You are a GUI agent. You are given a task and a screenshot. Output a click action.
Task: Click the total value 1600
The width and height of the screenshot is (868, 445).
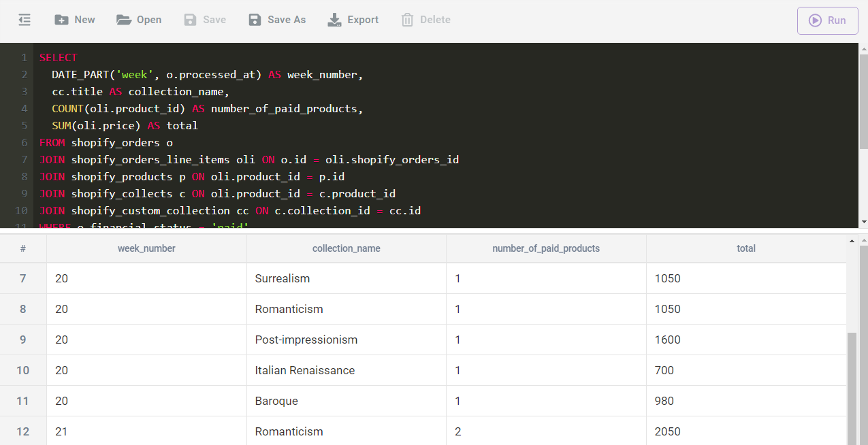coord(667,340)
